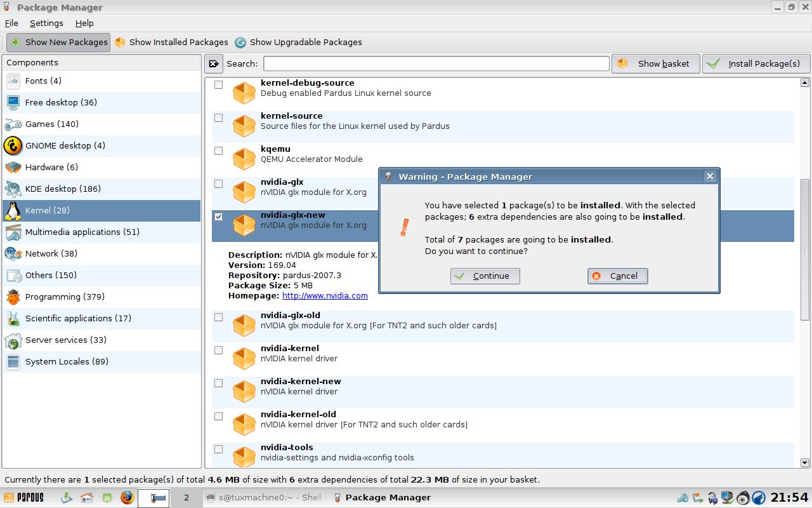Click the nvidia-kernel-new package name

pyautogui.click(x=301, y=382)
